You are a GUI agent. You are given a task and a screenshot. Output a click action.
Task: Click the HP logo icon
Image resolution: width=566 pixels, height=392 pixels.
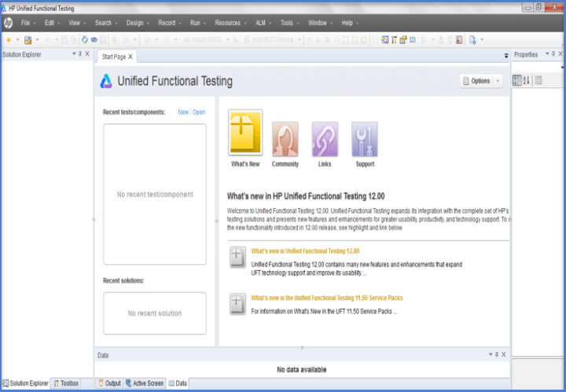click(9, 24)
